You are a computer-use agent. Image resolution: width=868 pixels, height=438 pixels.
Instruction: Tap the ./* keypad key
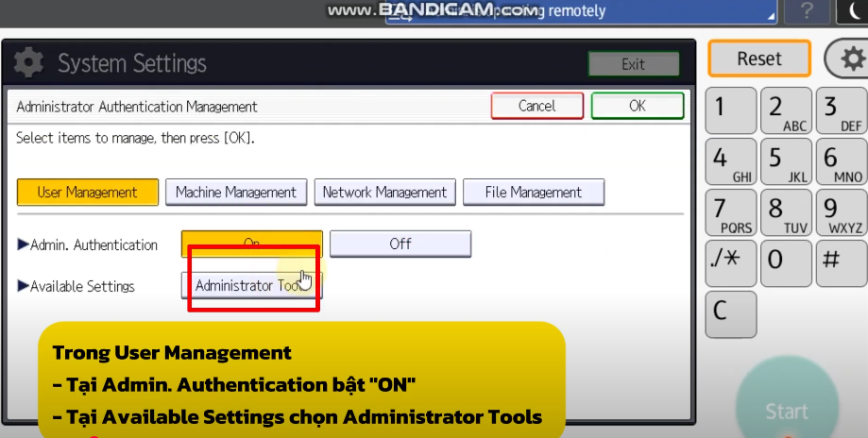pos(731,263)
